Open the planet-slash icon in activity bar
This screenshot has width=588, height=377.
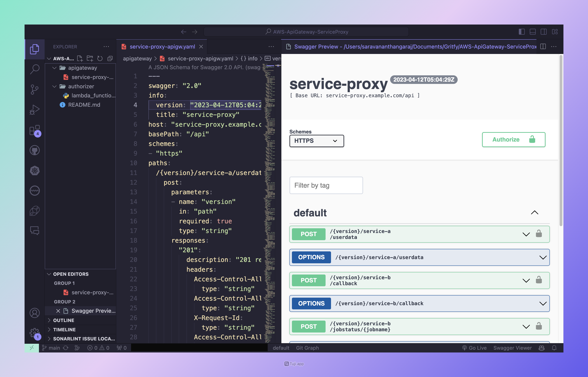coord(35,211)
